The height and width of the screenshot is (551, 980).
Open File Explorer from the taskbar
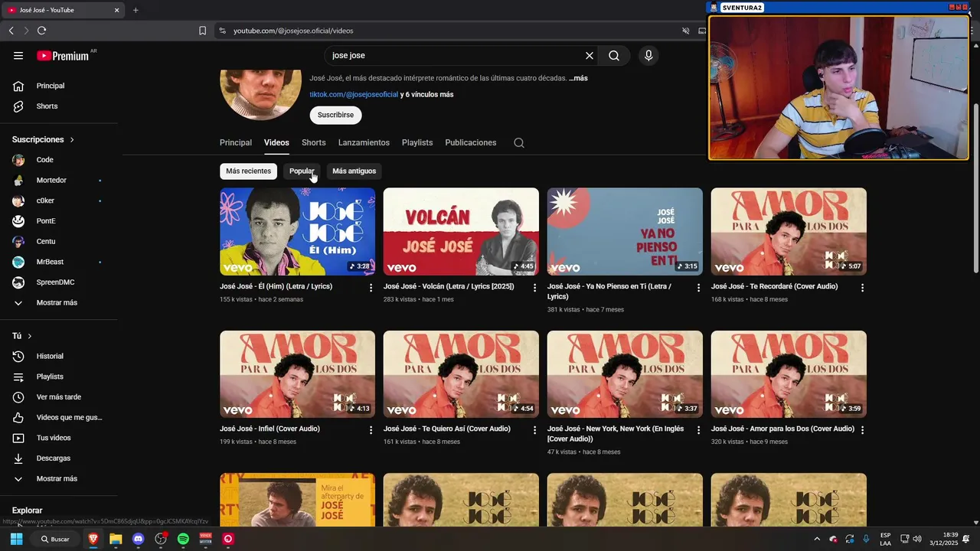pyautogui.click(x=116, y=539)
